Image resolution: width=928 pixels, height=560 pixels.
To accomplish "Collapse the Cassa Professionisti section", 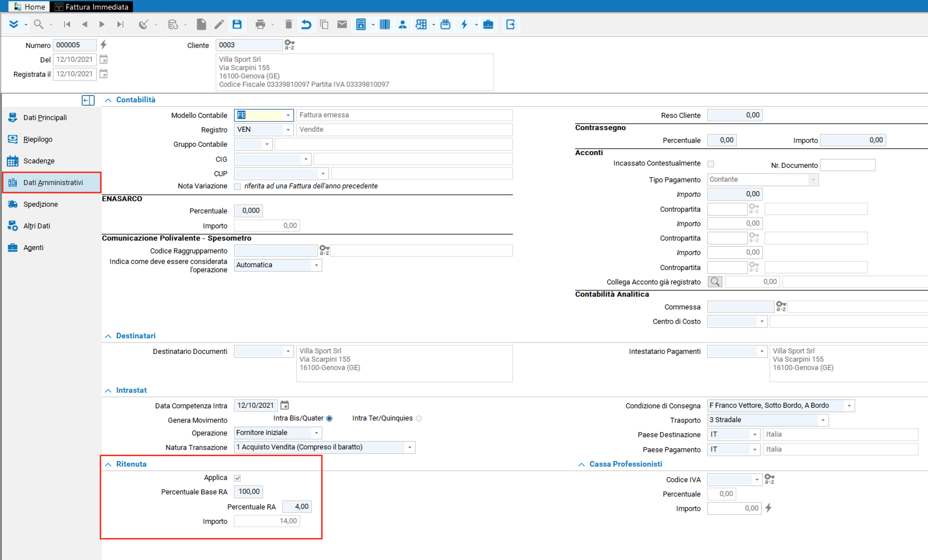I will (582, 465).
